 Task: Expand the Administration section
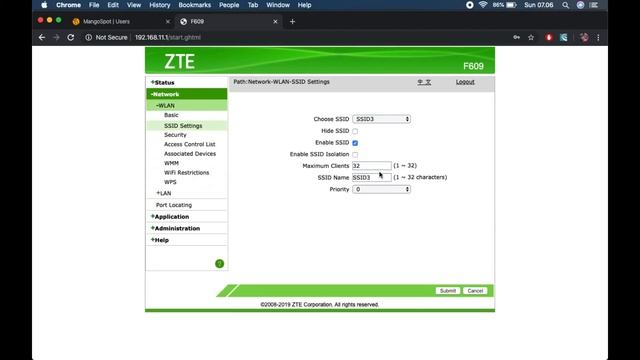click(176, 229)
